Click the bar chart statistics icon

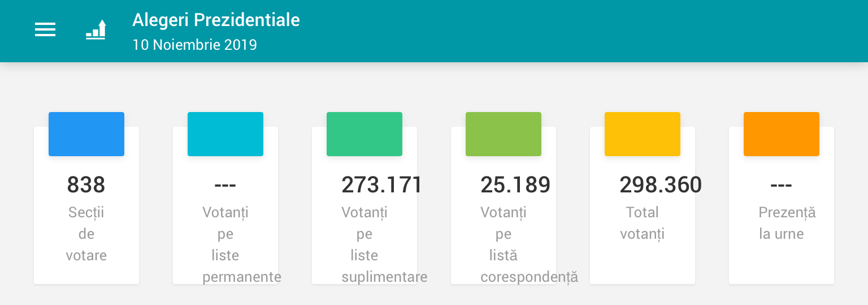coord(96,30)
